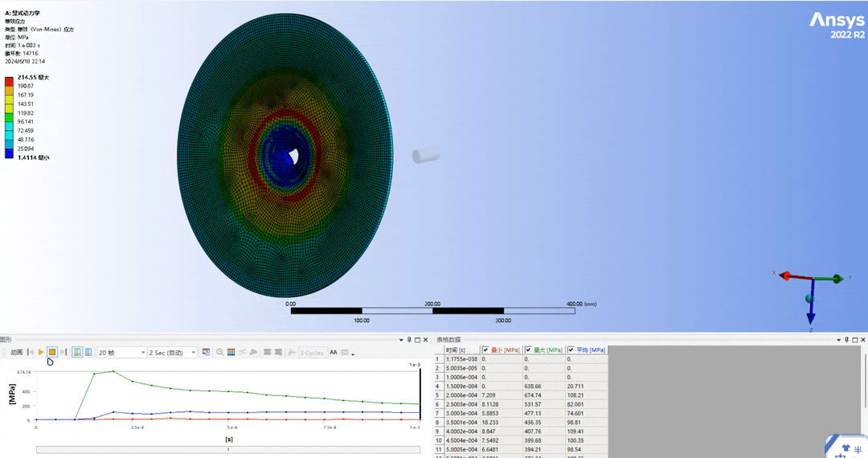Image resolution: width=868 pixels, height=458 pixels.
Task: Toggle the 平均 [MPa] column checkbox
Action: coord(571,350)
